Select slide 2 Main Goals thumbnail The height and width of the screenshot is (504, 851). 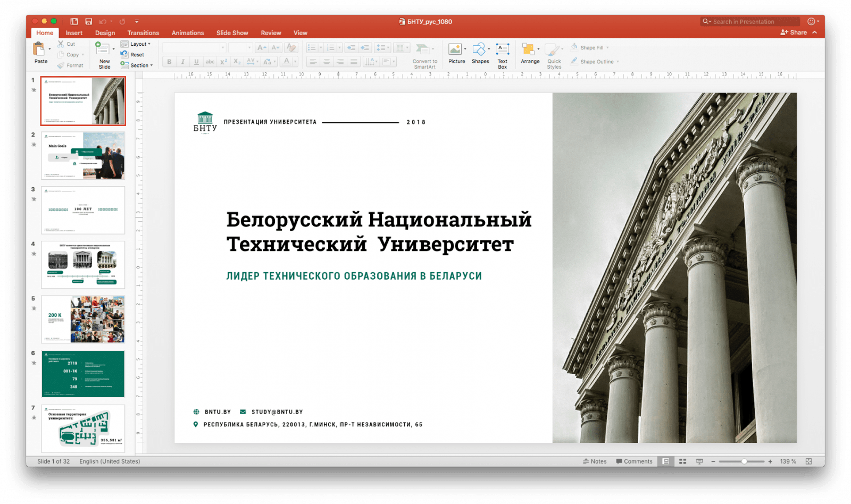[83, 155]
